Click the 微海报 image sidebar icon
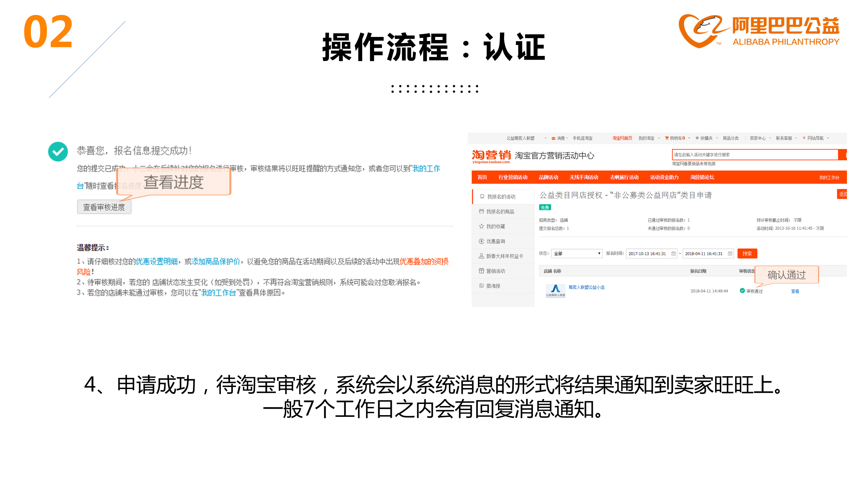The image size is (868, 488). pos(481,286)
